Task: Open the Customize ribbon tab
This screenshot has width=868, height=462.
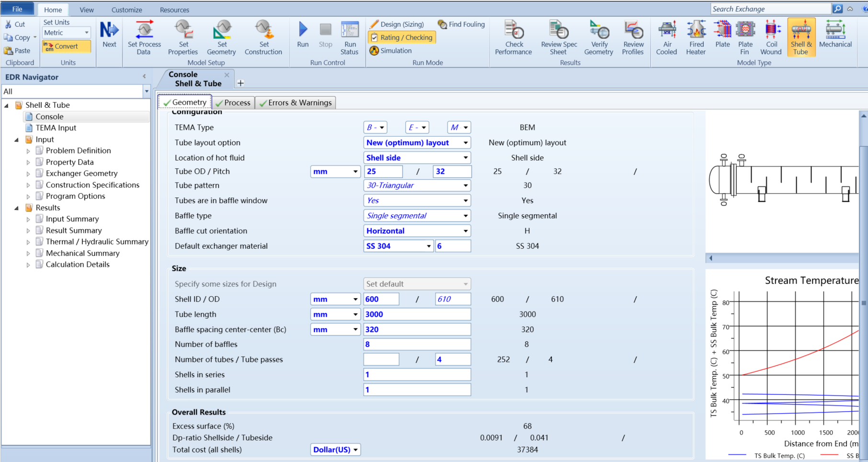Action: (x=126, y=10)
